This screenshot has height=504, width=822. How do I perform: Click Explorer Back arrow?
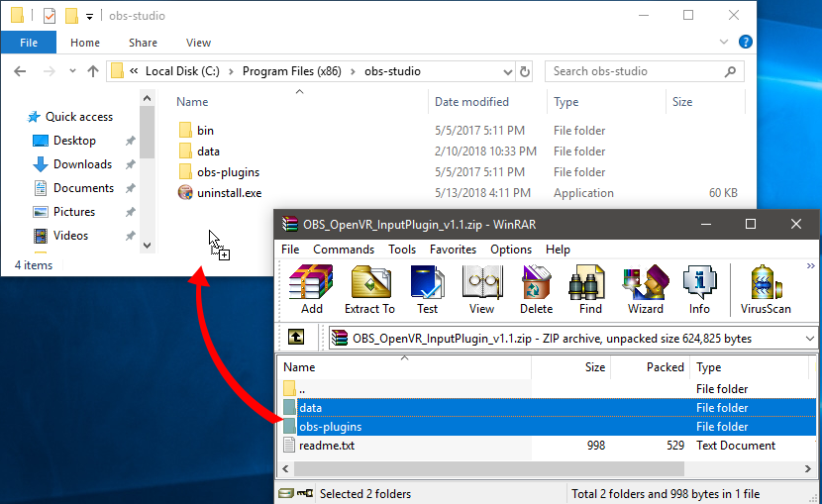pyautogui.click(x=20, y=71)
